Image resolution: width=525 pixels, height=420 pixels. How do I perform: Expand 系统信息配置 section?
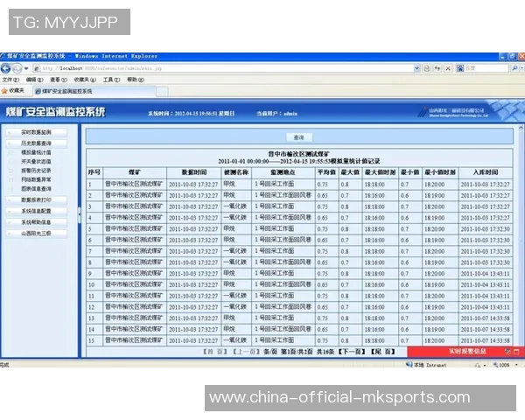tap(37, 211)
